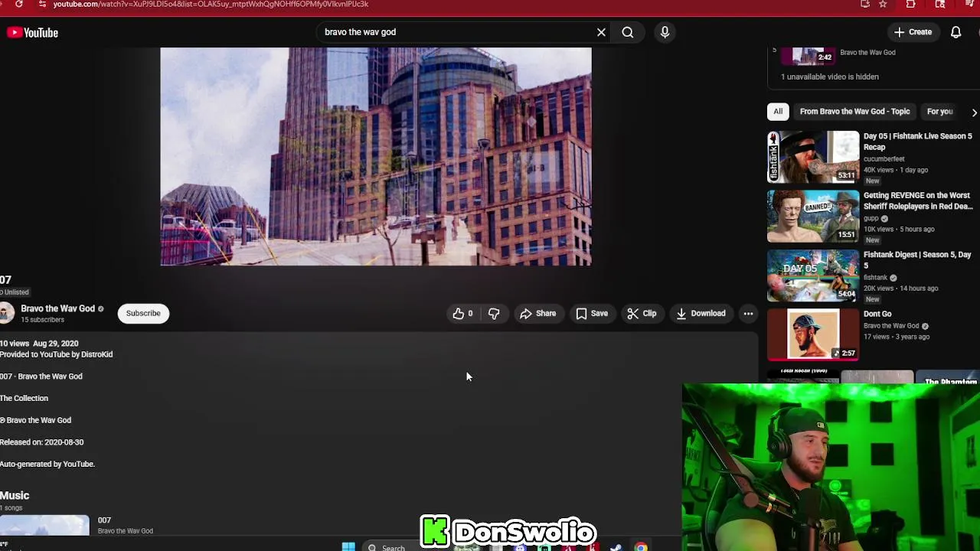Viewport: 980px width, 551px height.
Task: Like the video with thumbs up
Action: click(x=462, y=313)
